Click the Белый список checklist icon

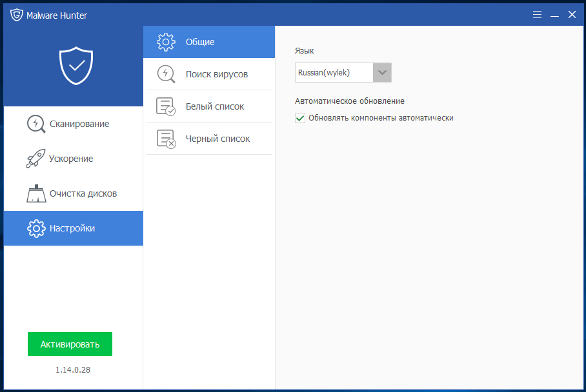coord(166,106)
